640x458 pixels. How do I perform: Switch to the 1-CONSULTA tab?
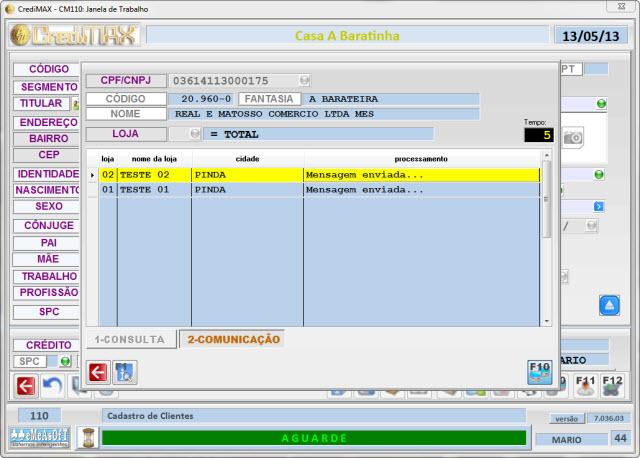coord(129,340)
